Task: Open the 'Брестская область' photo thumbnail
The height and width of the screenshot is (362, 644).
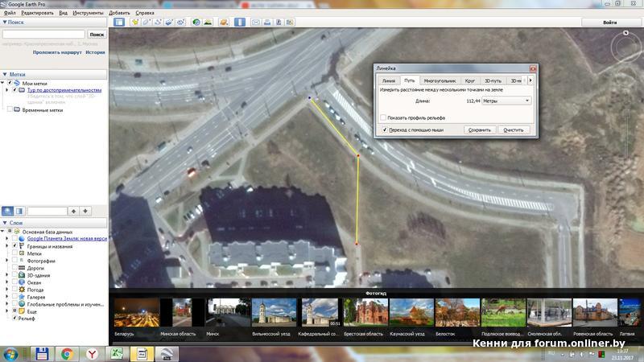Action: (365, 316)
